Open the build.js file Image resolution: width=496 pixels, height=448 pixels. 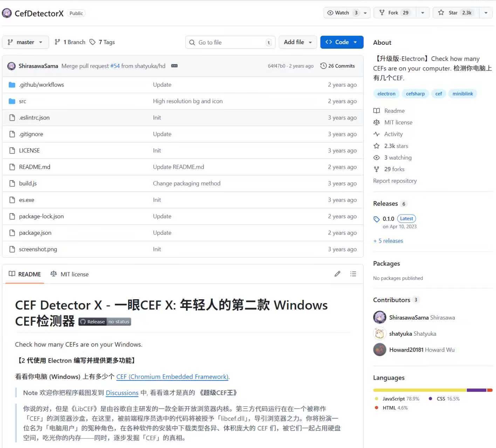(x=28, y=183)
